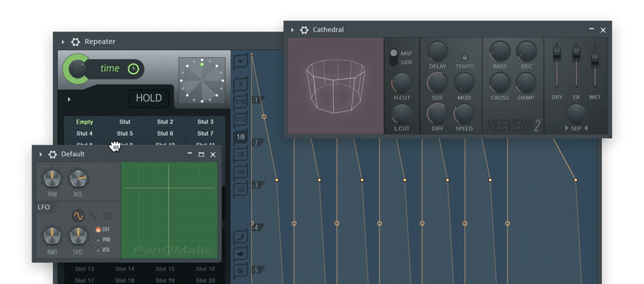Adjust the DIFF knob

pyautogui.click(x=438, y=114)
